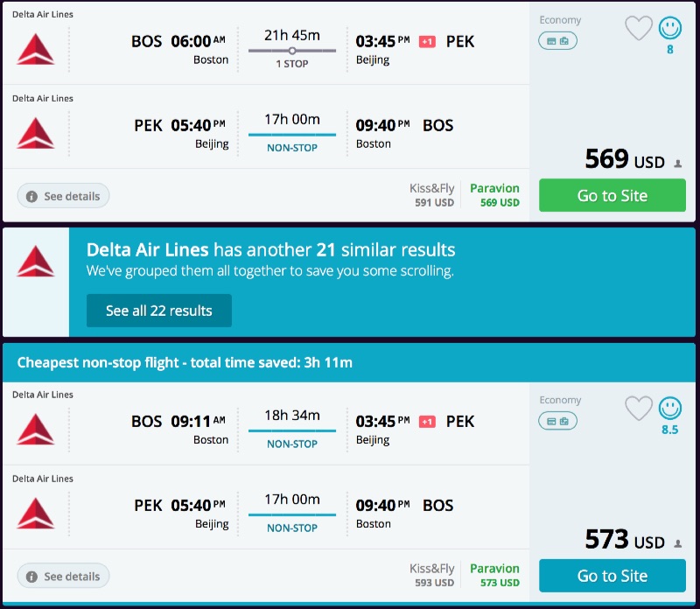Click the Delta logo on the PEK return flight row
Image resolution: width=700 pixels, height=609 pixels.
(37, 133)
